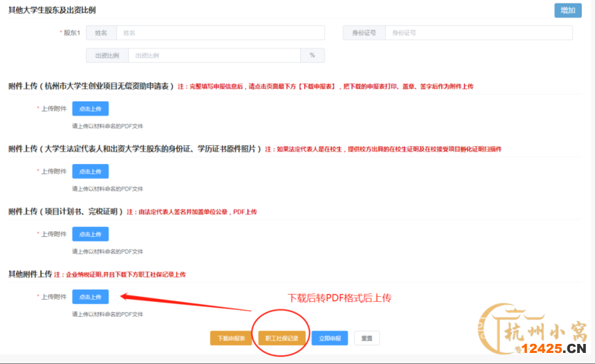Download the 职工社保记录 record
Viewport: 595px width, 364px height.
click(x=281, y=338)
